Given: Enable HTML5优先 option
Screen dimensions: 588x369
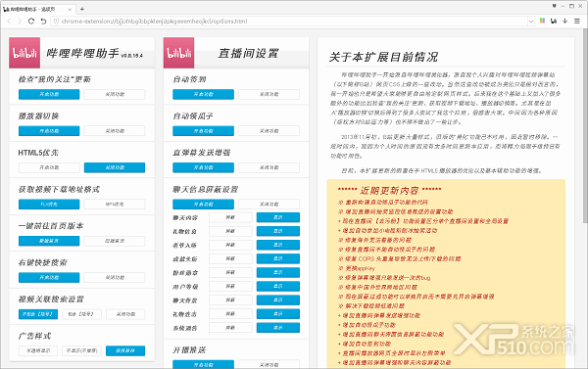Looking at the screenshot, I should click(x=49, y=167).
